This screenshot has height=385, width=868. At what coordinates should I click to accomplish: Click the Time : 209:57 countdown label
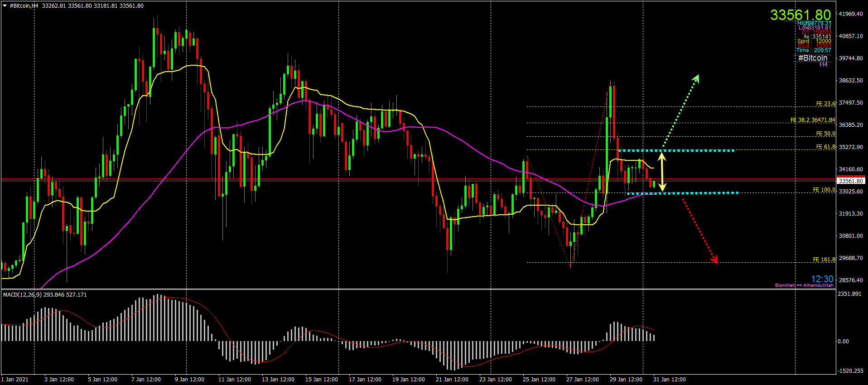tap(814, 50)
